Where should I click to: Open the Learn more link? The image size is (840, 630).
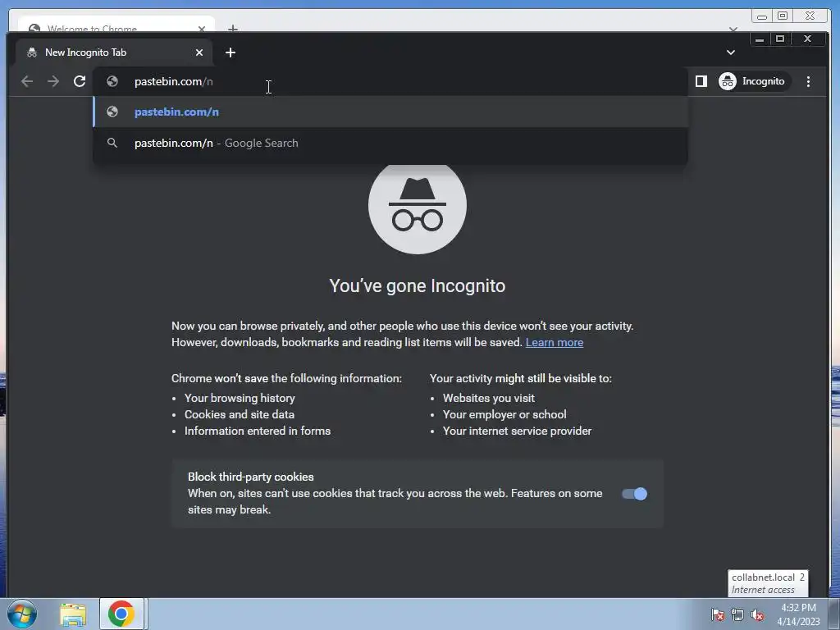[555, 342]
